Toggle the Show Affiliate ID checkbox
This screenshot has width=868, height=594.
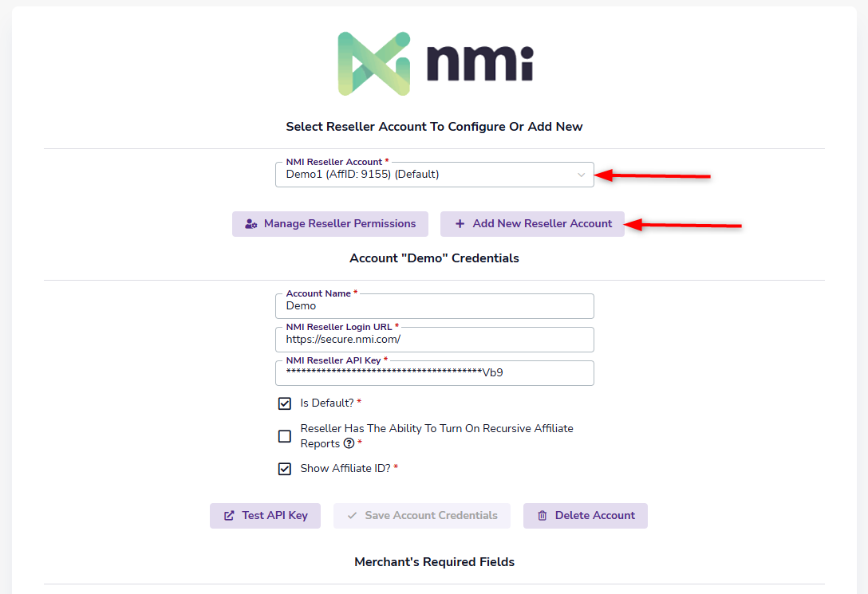coord(285,469)
